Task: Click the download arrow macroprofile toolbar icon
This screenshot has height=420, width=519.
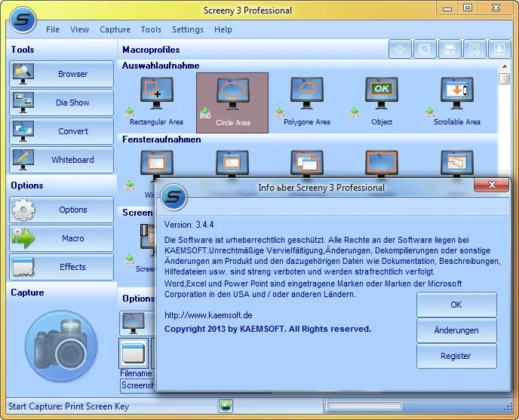Action: click(499, 49)
